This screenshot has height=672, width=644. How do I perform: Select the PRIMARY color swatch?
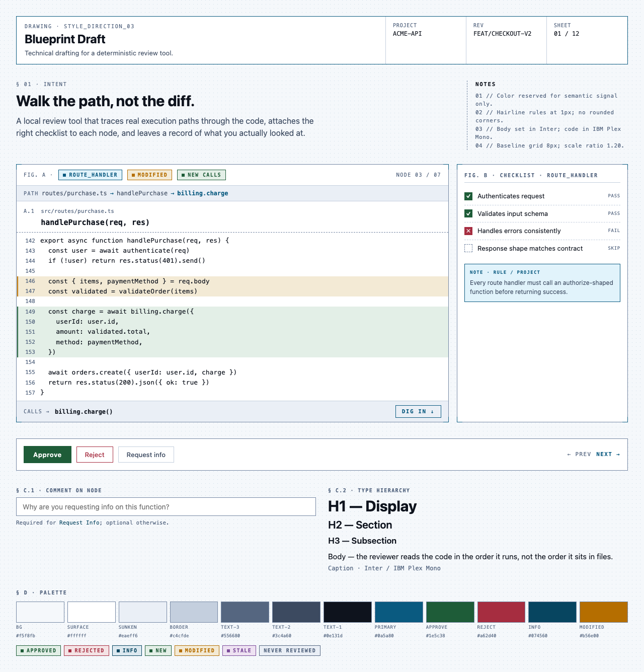coord(399,612)
